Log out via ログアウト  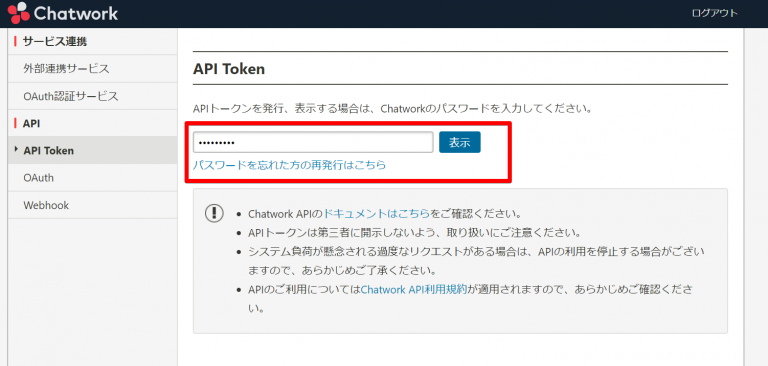coord(715,14)
